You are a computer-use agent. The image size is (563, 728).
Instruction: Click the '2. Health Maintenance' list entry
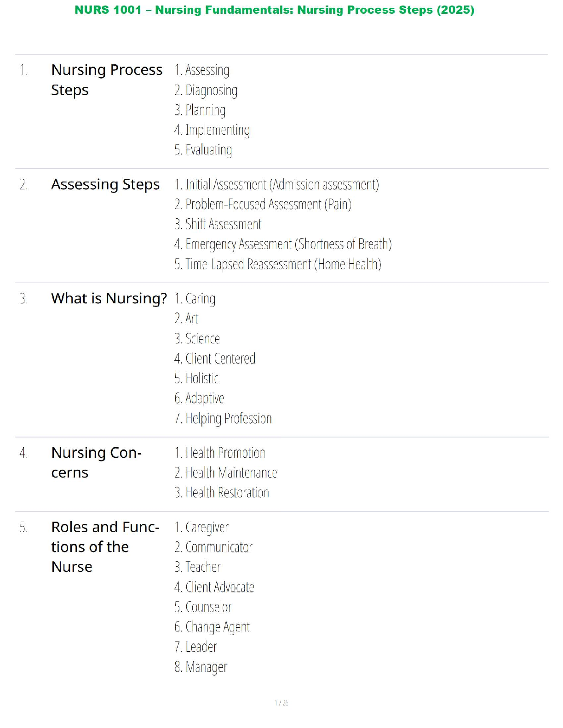[226, 473]
